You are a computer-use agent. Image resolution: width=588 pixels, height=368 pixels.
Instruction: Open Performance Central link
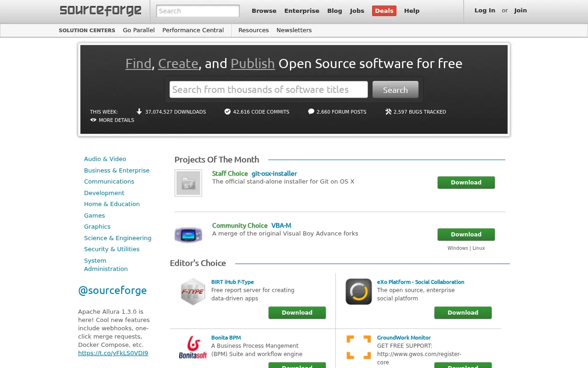193,30
